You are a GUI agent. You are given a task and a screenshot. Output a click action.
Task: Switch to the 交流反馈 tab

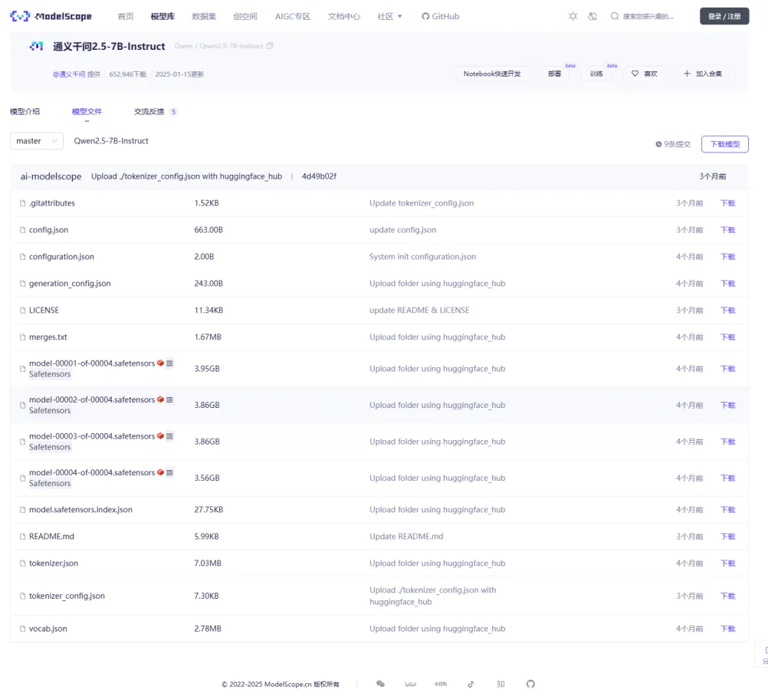pyautogui.click(x=149, y=112)
